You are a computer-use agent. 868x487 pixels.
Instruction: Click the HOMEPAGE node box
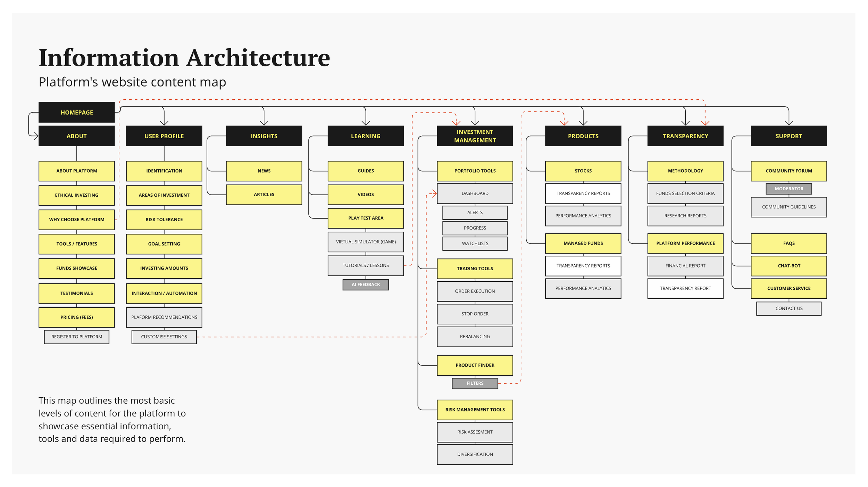point(77,112)
